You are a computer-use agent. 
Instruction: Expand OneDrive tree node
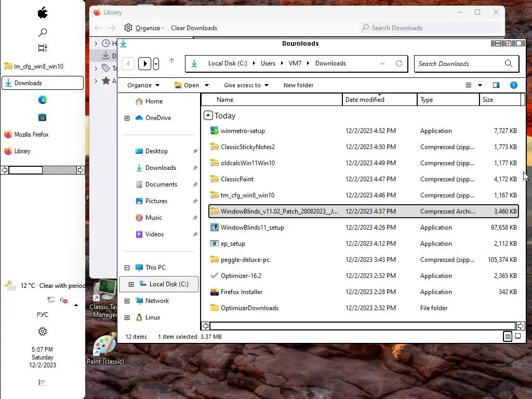pos(127,118)
